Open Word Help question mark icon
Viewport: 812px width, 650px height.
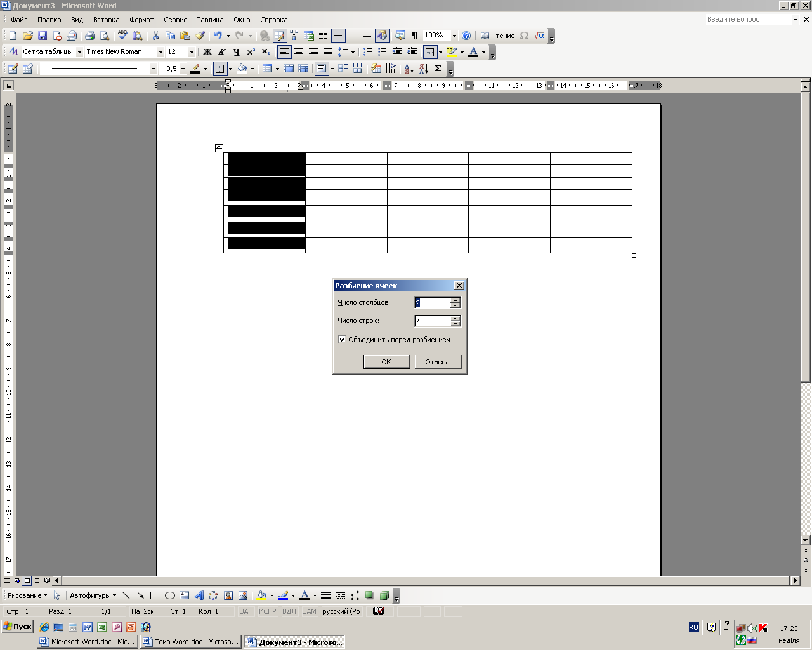tap(466, 36)
